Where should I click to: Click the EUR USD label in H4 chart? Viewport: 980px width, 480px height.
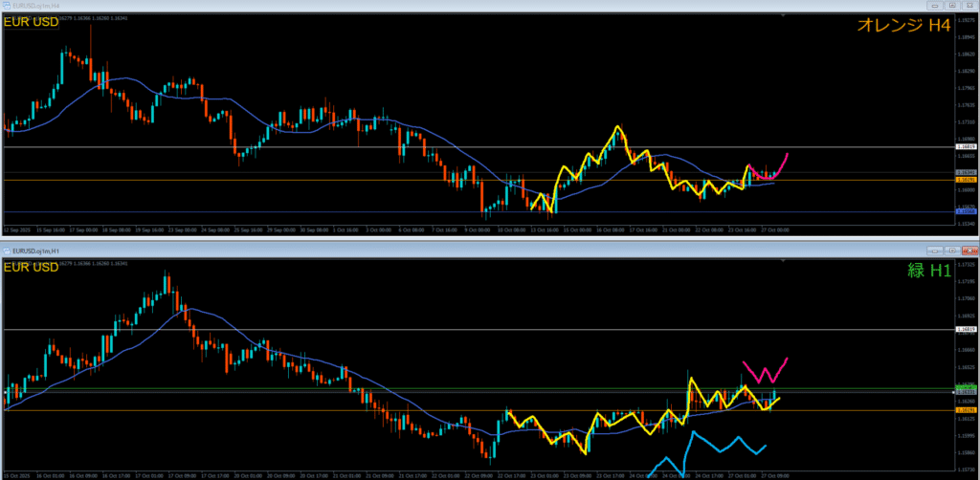point(32,23)
